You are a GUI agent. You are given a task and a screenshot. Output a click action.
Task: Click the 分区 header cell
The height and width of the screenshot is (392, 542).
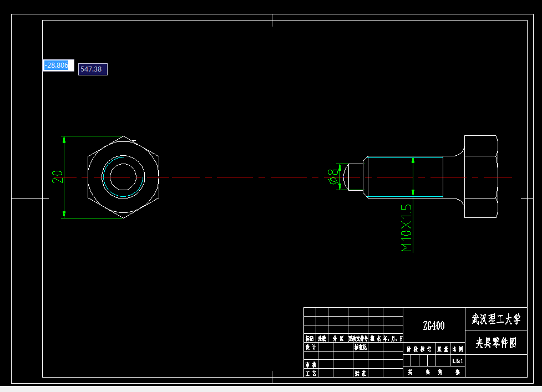(x=338, y=338)
